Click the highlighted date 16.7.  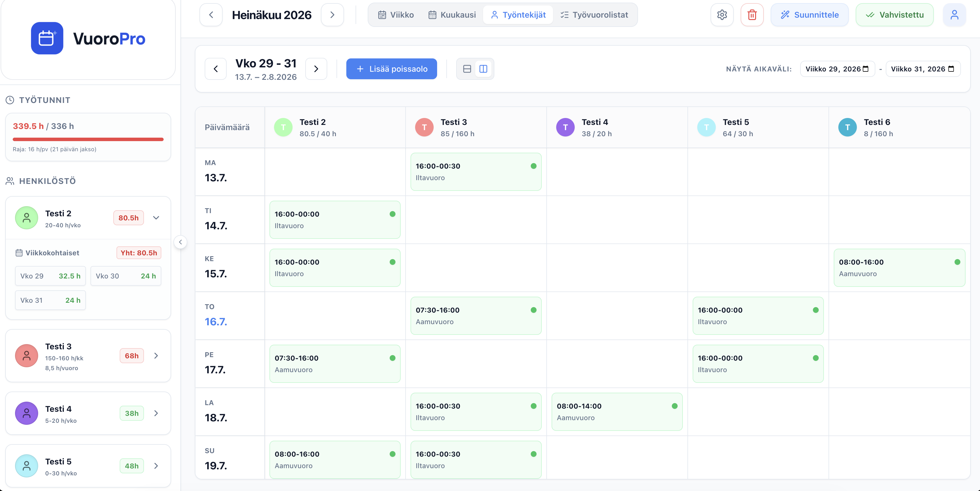coord(216,322)
